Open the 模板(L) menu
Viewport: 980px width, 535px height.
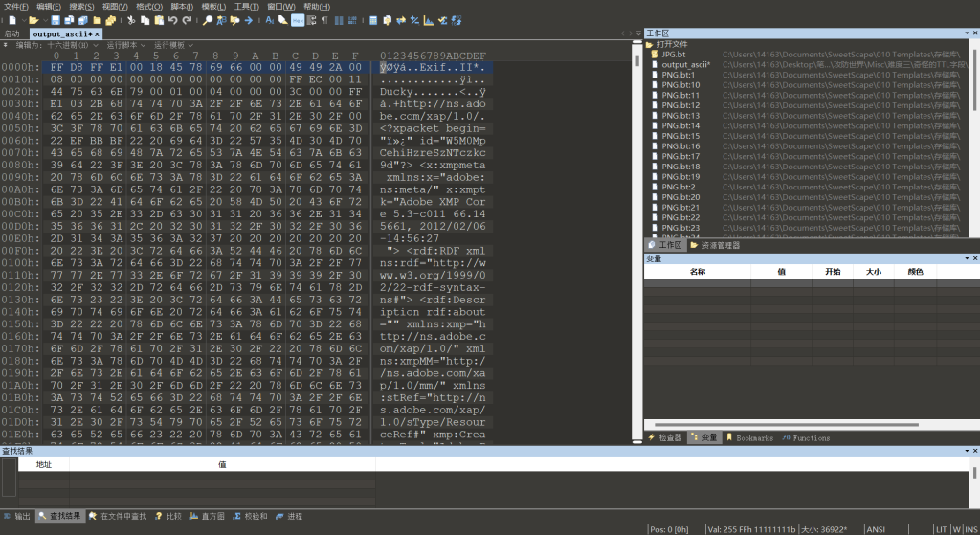coord(212,6)
